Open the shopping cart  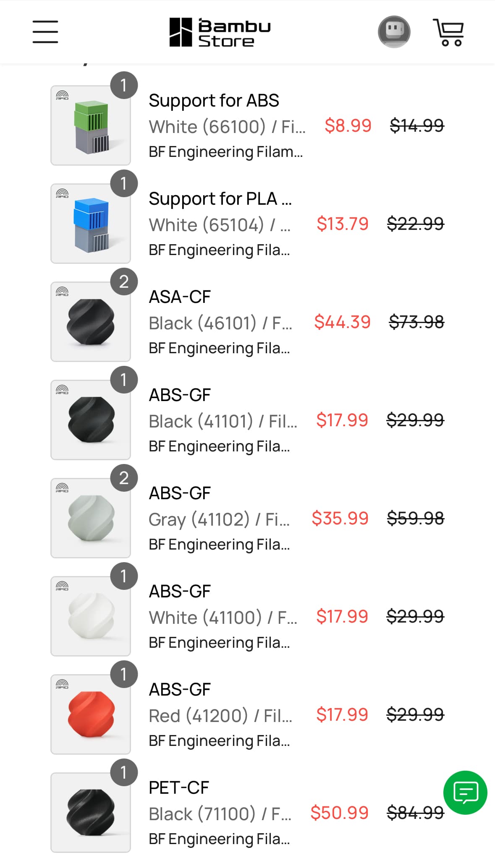coord(448,32)
